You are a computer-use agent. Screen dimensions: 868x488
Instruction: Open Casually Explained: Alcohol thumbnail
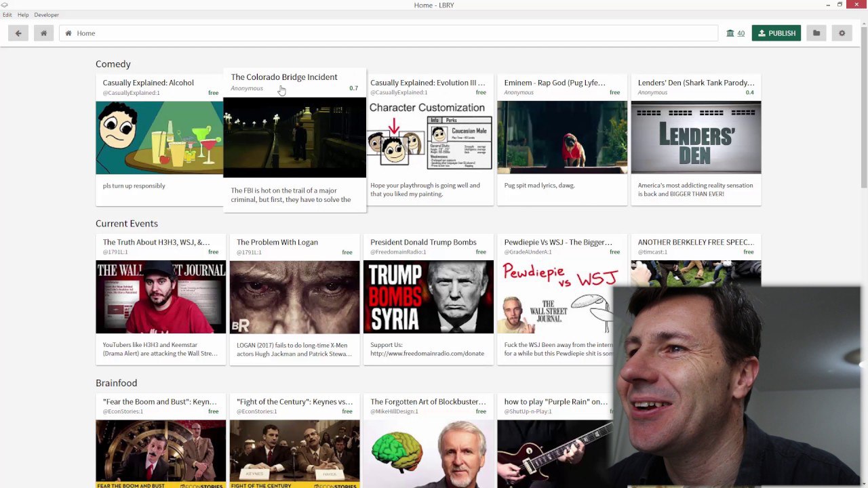click(x=159, y=138)
